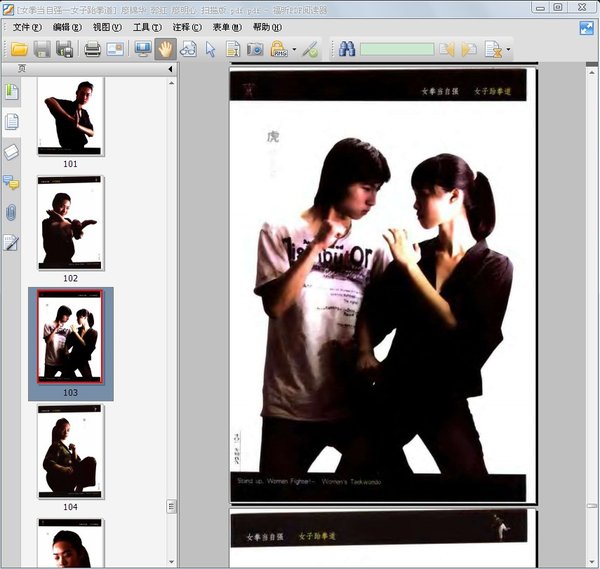The height and width of the screenshot is (569, 600).
Task: Expand the search options dropdown arrow
Action: [x=509, y=49]
